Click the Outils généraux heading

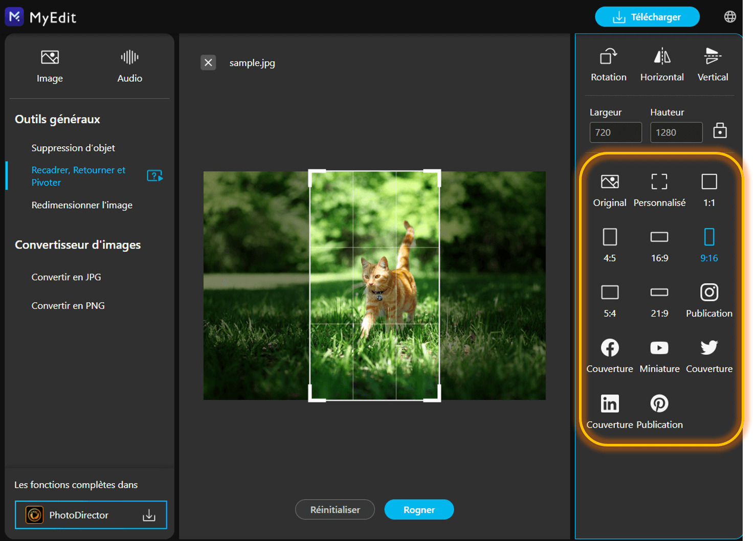pyautogui.click(x=57, y=119)
